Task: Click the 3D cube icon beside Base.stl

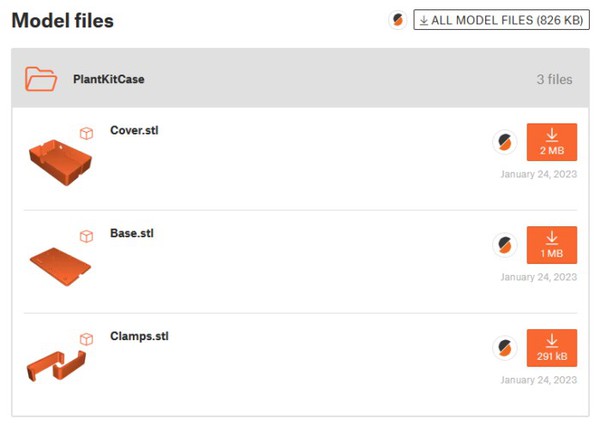Action: pos(87,236)
